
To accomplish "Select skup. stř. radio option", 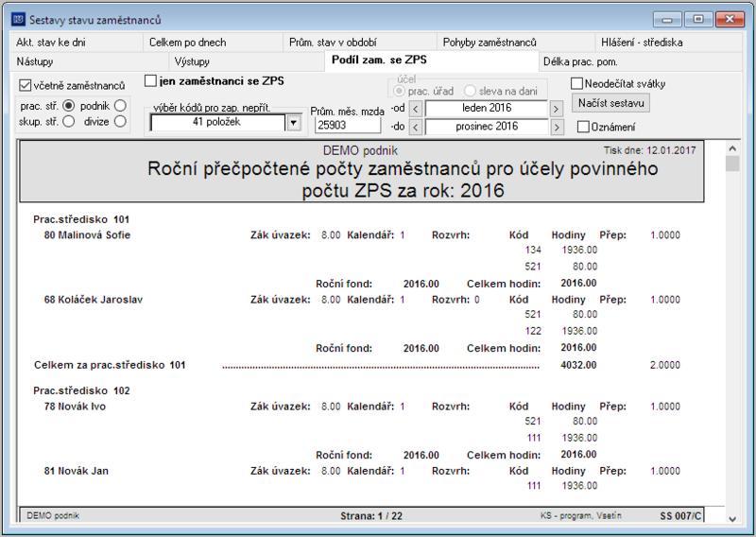I will click(69, 122).
